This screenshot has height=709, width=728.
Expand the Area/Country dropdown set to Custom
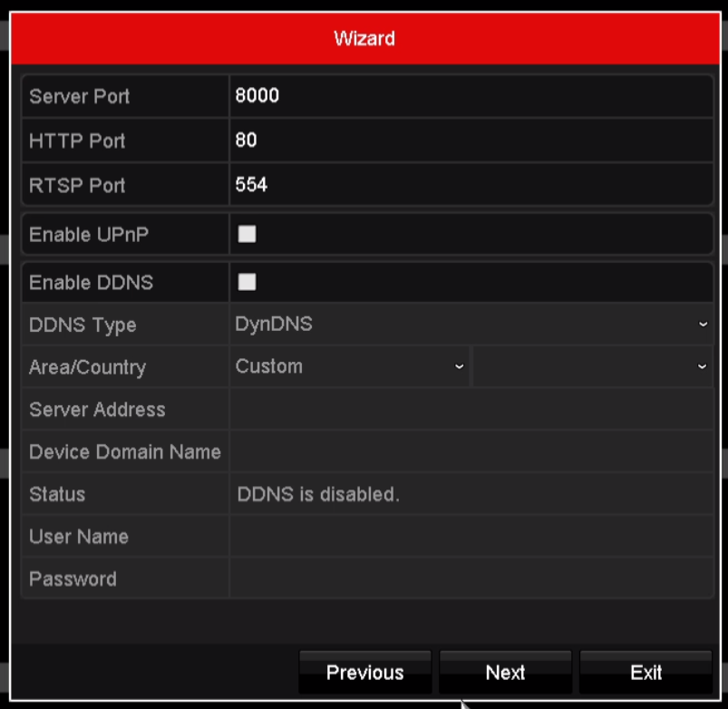coord(349,367)
